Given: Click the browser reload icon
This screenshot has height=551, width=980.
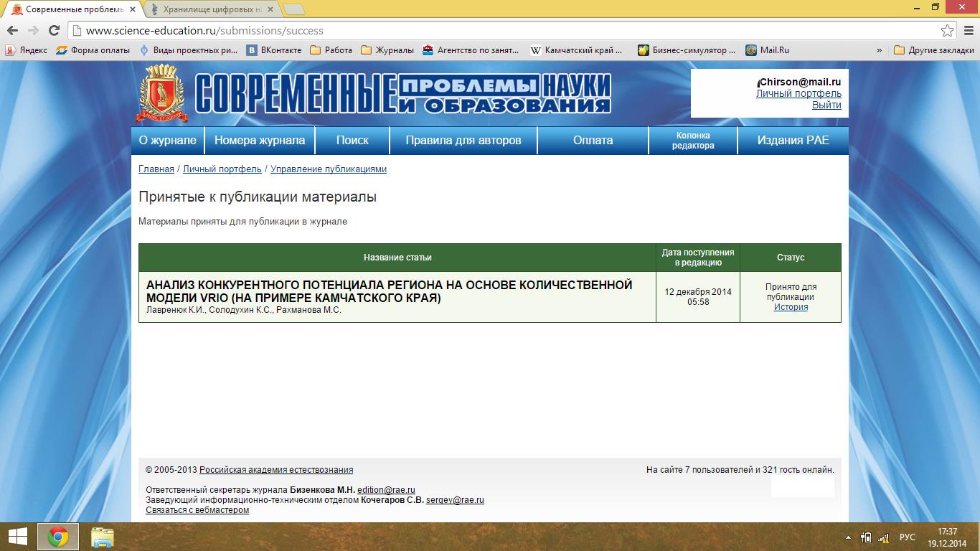Looking at the screenshot, I should [x=54, y=31].
